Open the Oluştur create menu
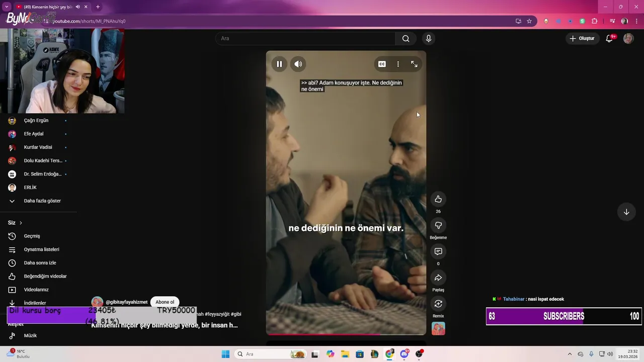This screenshot has width=644, height=362. click(x=582, y=38)
